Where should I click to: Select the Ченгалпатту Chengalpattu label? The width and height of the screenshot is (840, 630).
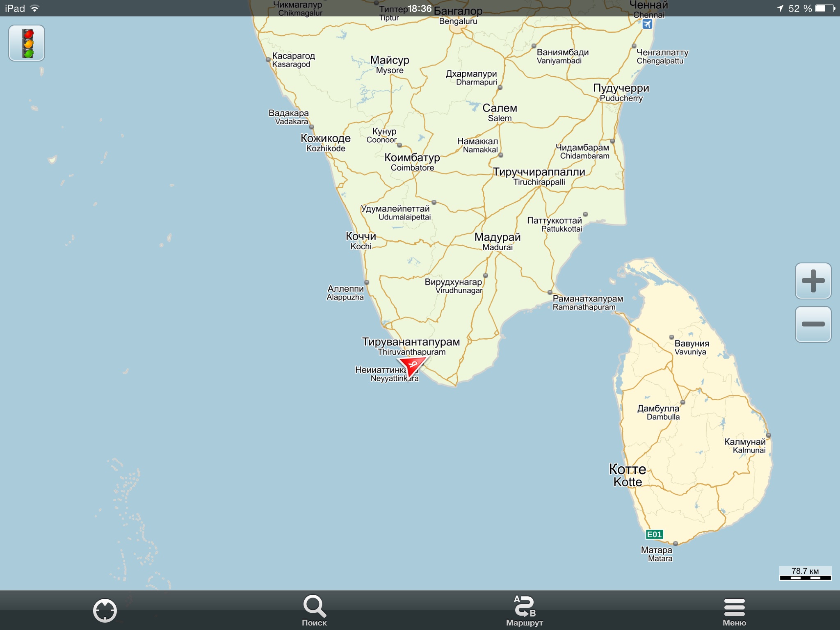pos(662,56)
